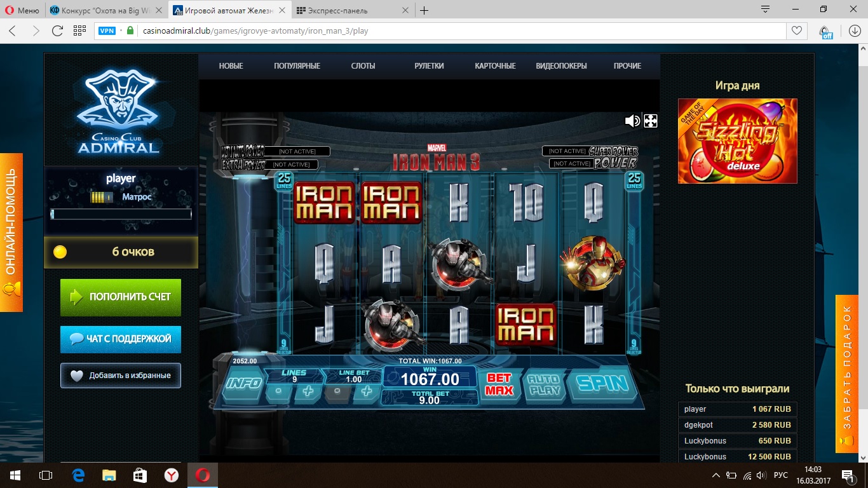Switch to the Конкурс "Охота на Big W" tab
Image resolution: width=868 pixels, height=488 pixels.
coord(106,10)
